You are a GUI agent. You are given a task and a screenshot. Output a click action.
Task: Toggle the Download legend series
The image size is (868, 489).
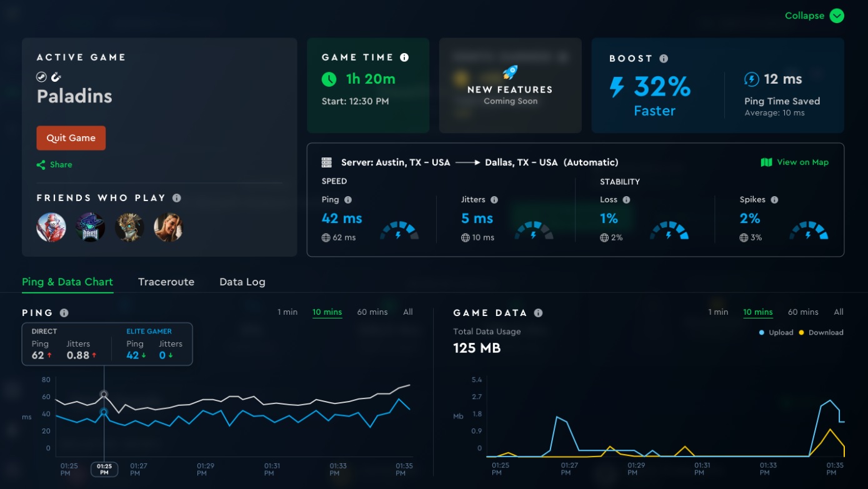pos(821,333)
